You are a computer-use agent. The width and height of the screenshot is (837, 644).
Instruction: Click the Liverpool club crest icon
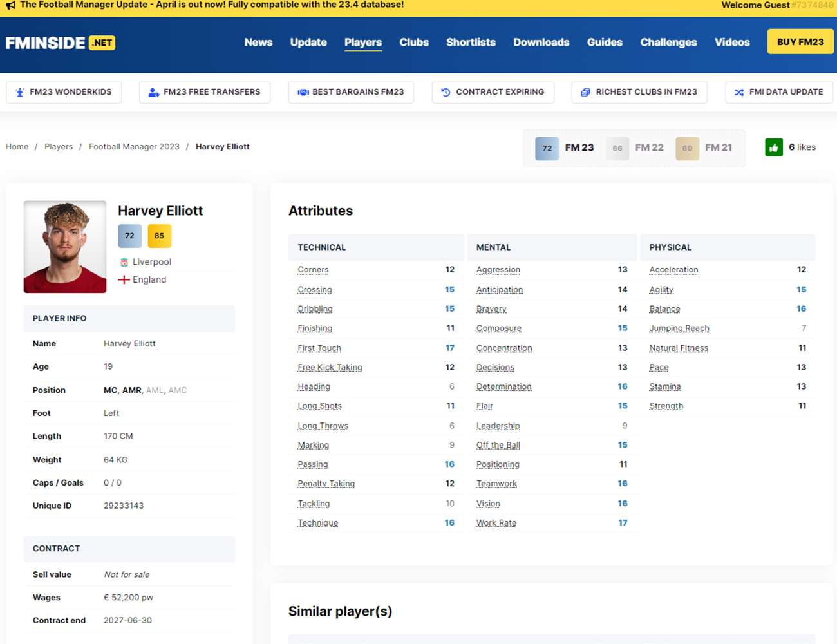click(124, 262)
